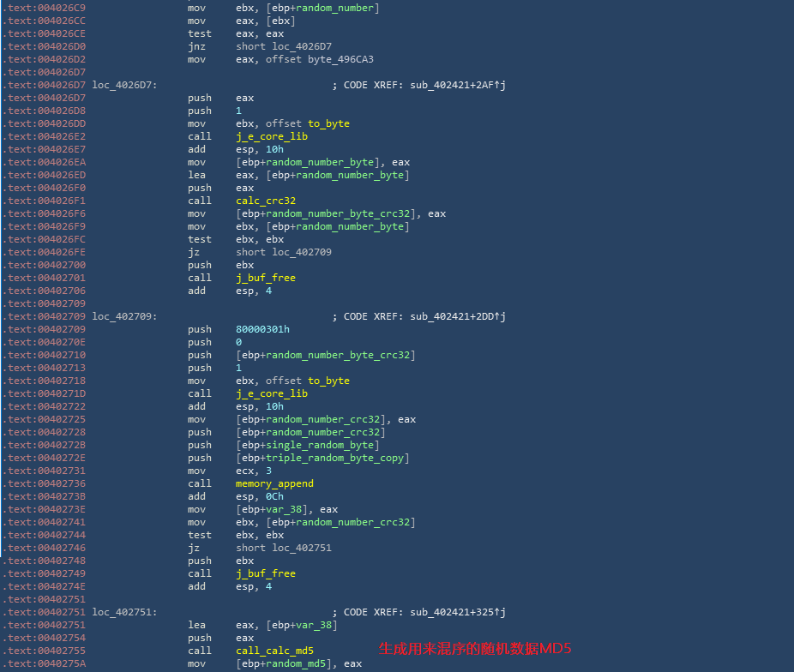Click j_e_core_lib call at address 004026E2
The width and height of the screenshot is (794, 672).
pos(271,136)
